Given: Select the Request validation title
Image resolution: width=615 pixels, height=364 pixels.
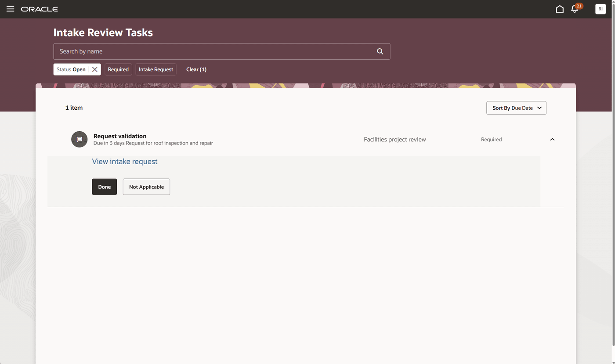Looking at the screenshot, I should coord(120,136).
